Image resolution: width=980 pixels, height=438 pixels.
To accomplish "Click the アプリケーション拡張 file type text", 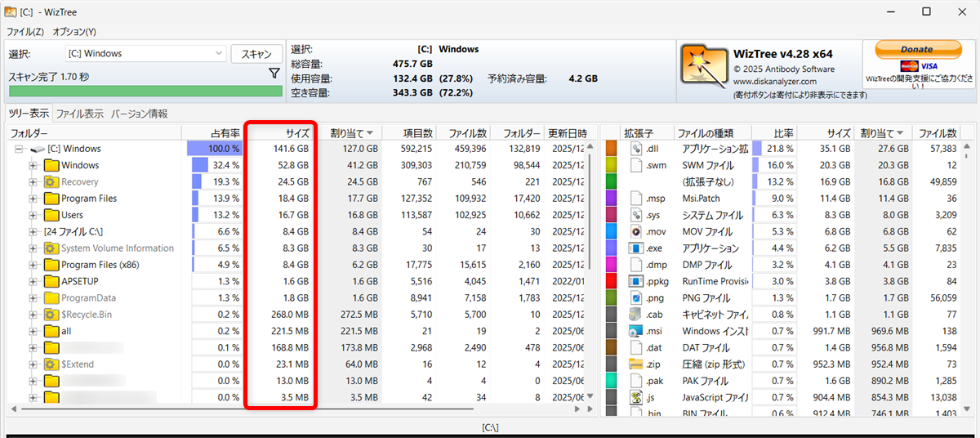I will [715, 149].
